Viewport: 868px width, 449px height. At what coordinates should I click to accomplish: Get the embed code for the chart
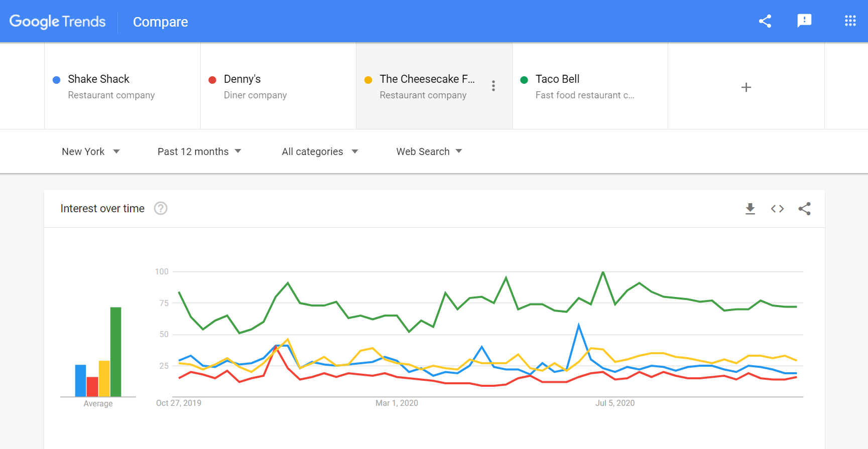pyautogui.click(x=777, y=208)
